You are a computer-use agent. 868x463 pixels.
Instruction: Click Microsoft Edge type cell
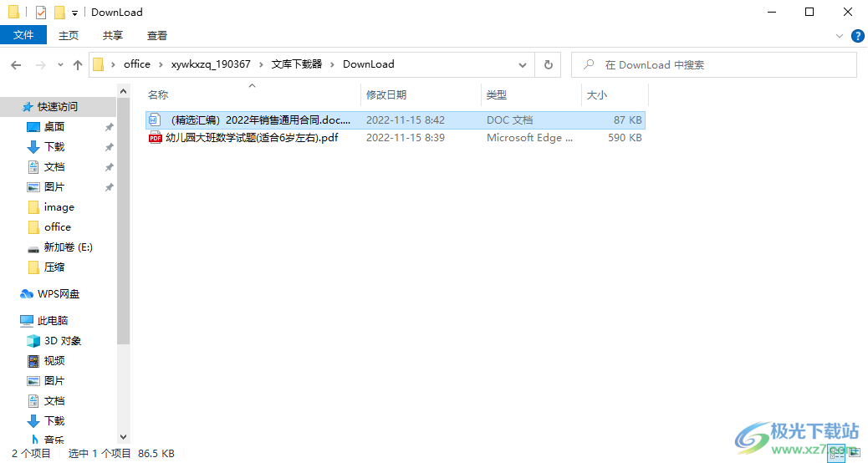530,138
